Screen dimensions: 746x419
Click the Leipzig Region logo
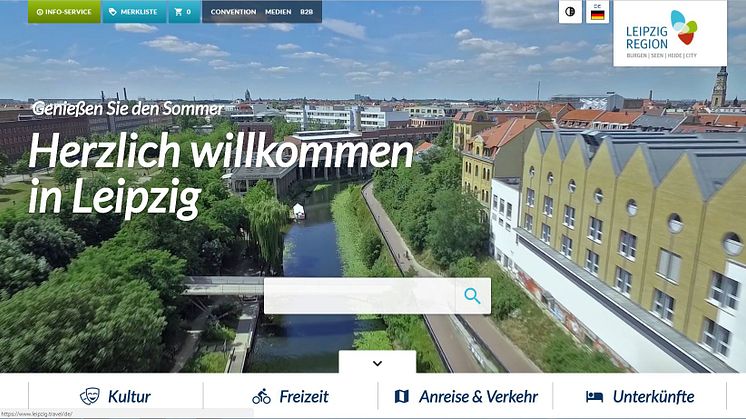(x=670, y=33)
